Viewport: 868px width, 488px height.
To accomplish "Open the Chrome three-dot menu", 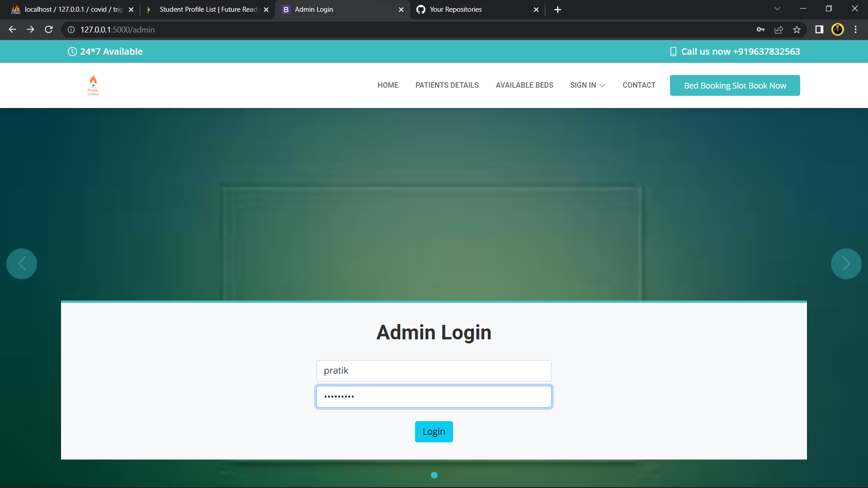I will coord(855,29).
